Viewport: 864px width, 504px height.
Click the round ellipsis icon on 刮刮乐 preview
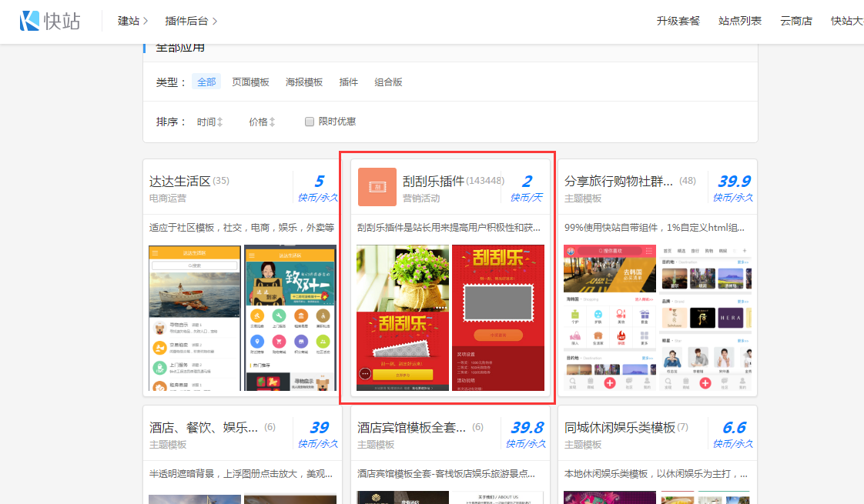[x=365, y=374]
